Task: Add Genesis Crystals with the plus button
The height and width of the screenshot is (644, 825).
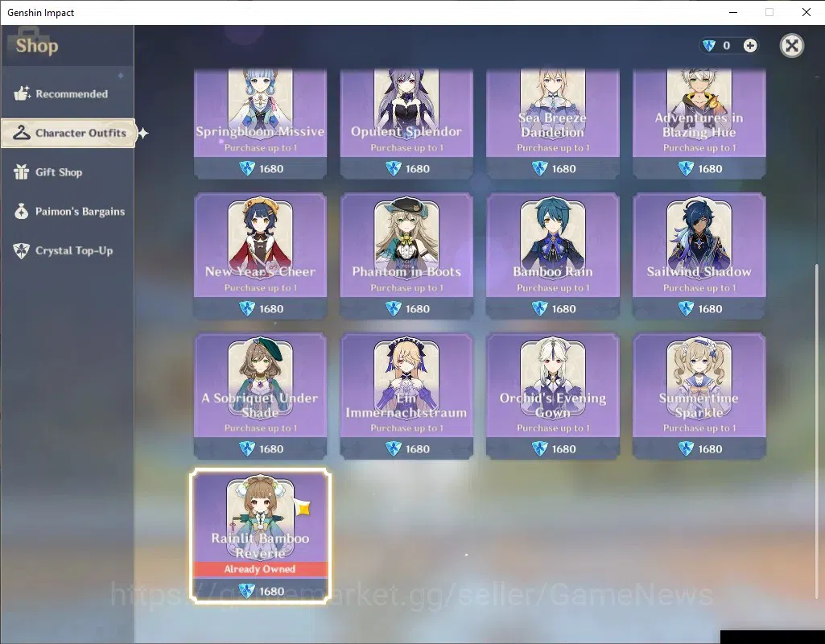Action: click(750, 46)
